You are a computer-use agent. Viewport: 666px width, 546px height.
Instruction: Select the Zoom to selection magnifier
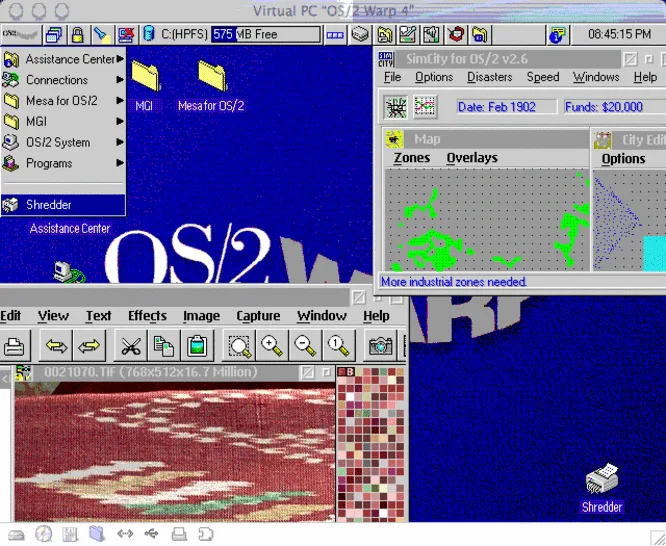(x=239, y=346)
